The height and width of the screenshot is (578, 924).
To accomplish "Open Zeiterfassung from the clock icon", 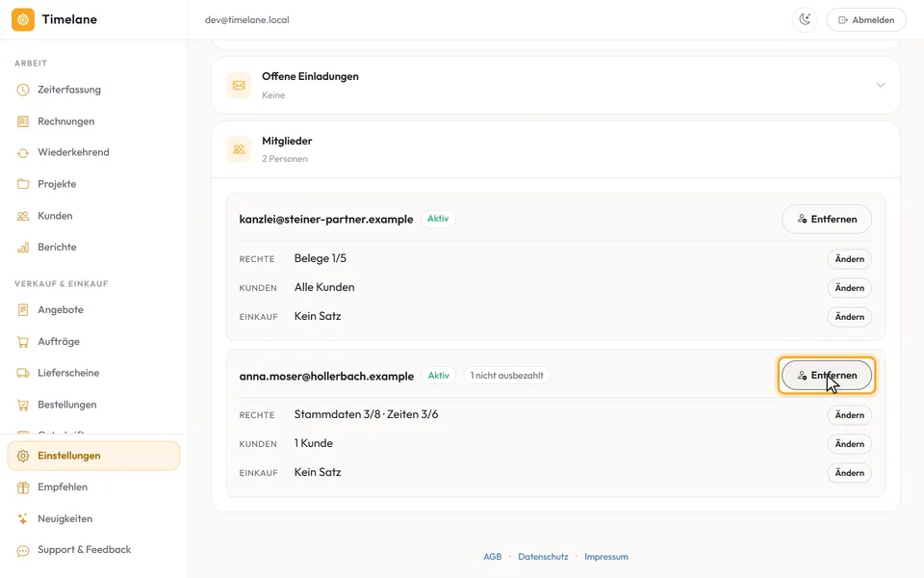I will coord(23,90).
